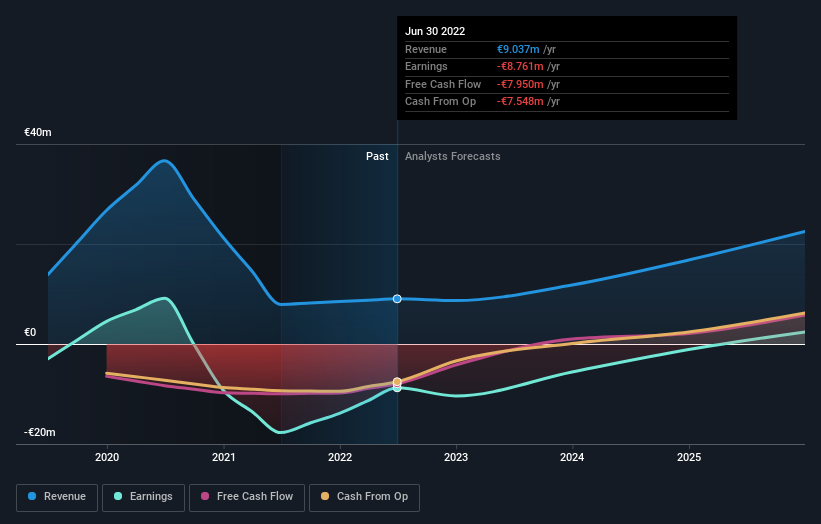The width and height of the screenshot is (821, 524).
Task: Click the Cash From Op label in tooltip
Action: click(x=440, y=102)
